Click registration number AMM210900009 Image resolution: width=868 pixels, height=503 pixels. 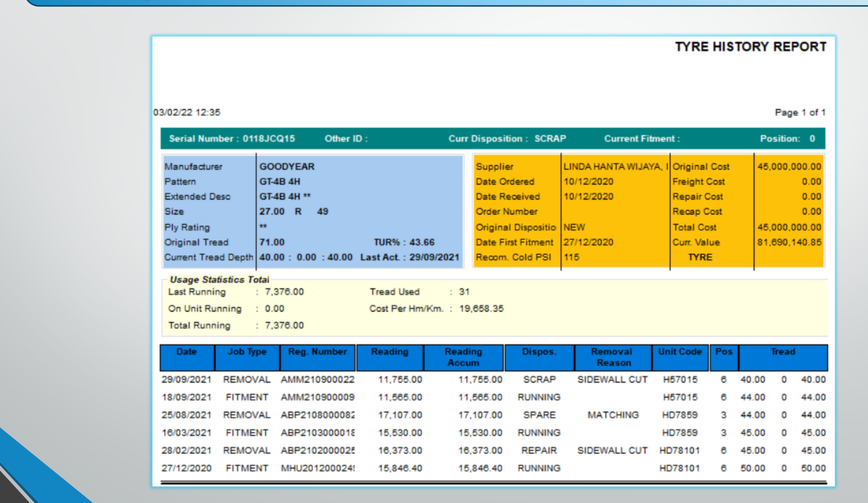coord(318,397)
